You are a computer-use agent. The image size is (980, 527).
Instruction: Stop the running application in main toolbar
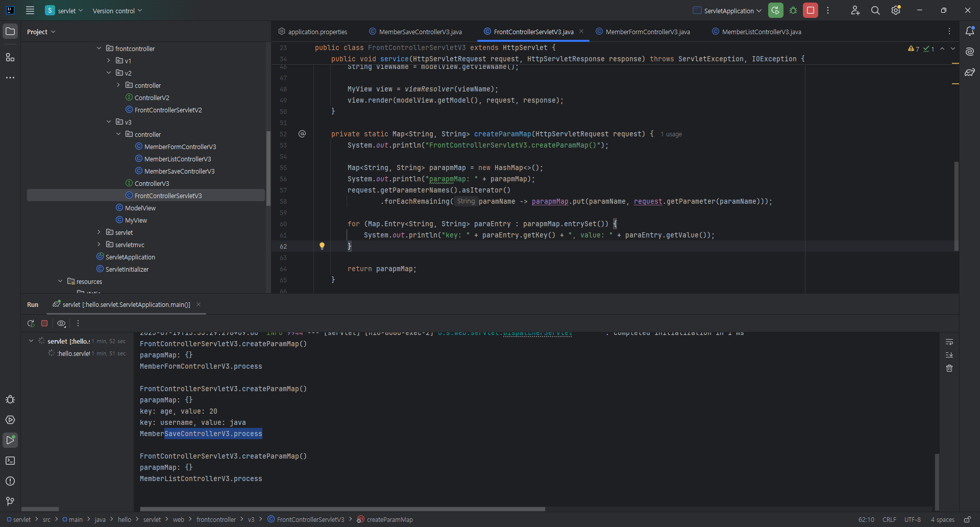point(811,10)
